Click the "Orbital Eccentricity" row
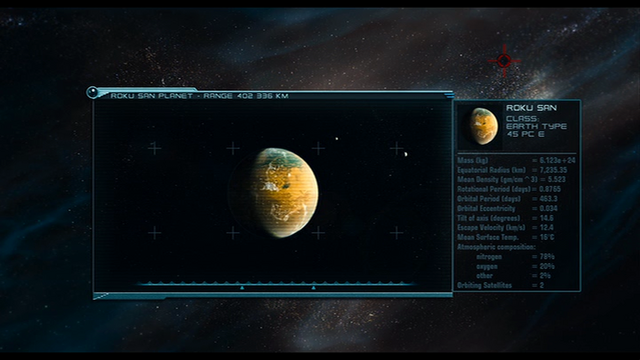640x360 pixels. [x=507, y=208]
